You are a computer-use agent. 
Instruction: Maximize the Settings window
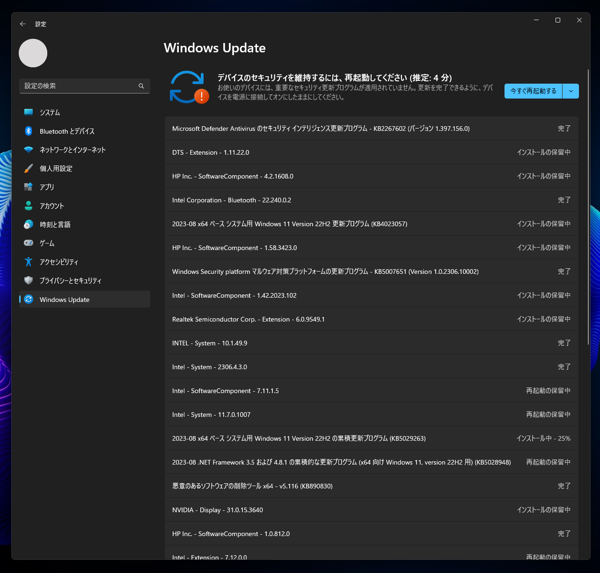[558, 20]
